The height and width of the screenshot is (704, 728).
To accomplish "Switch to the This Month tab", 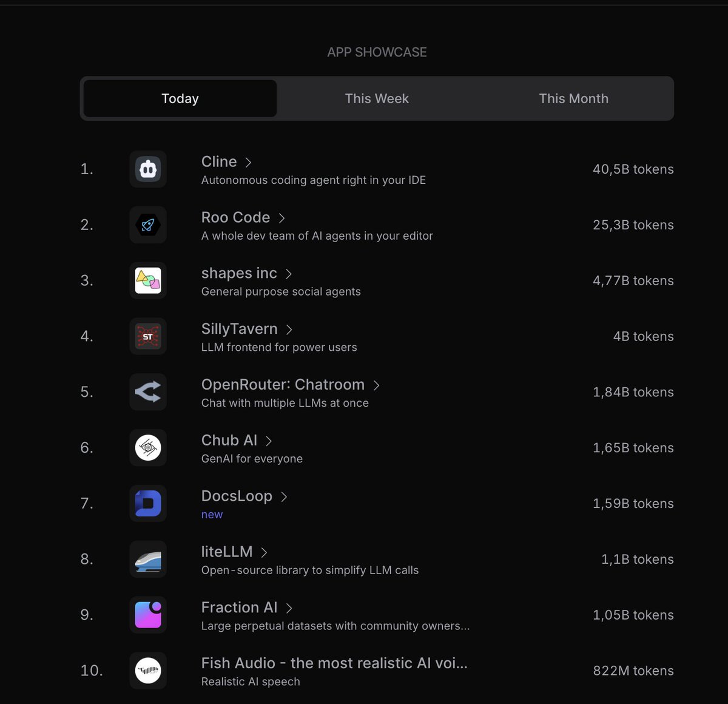I will point(573,98).
